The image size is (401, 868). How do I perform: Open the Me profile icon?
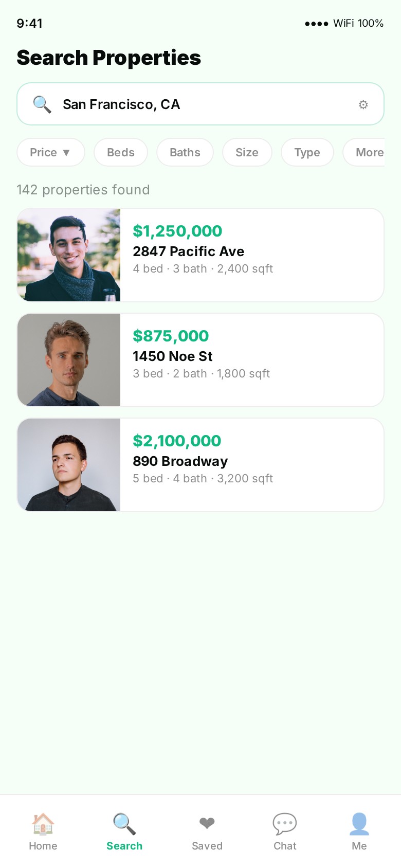click(x=359, y=824)
